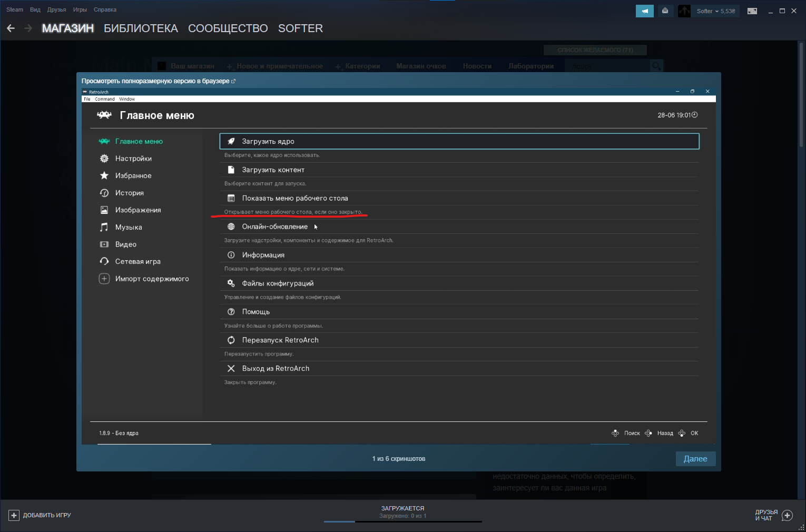This screenshot has height=532, width=806.
Task: Open Магазин очков in store navigation
Action: (421, 66)
